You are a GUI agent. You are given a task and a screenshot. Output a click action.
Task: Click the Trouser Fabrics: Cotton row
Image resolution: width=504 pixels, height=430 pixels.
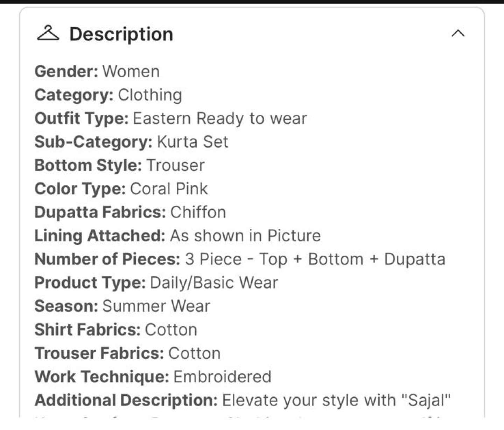127,353
